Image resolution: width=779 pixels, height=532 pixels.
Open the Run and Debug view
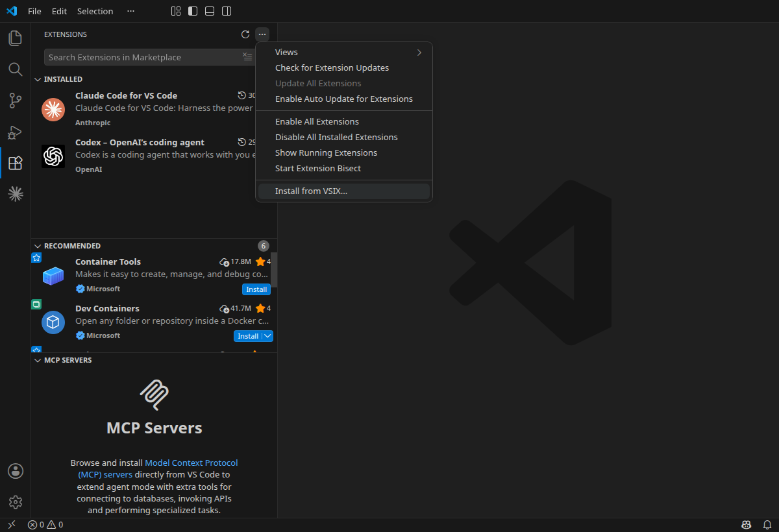pos(15,132)
